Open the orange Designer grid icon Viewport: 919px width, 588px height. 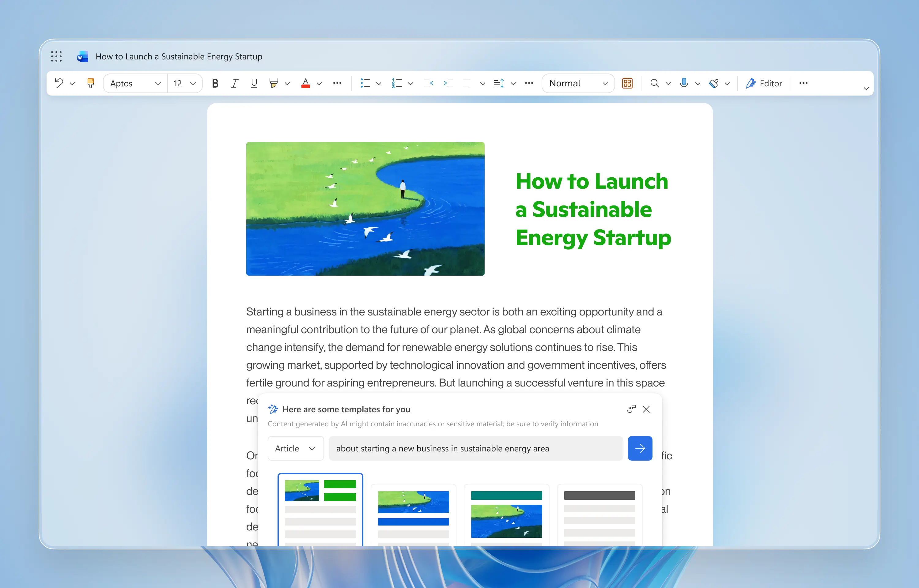pos(627,83)
